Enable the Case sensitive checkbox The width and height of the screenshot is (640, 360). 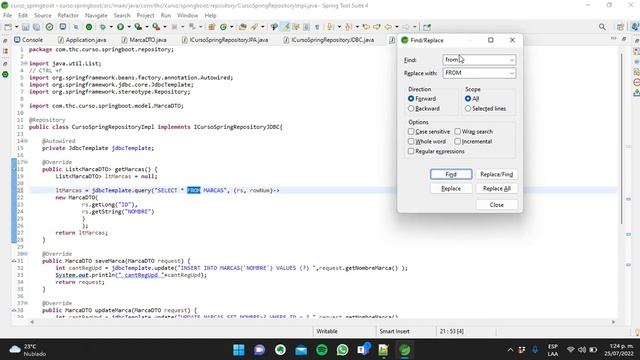[x=411, y=131]
